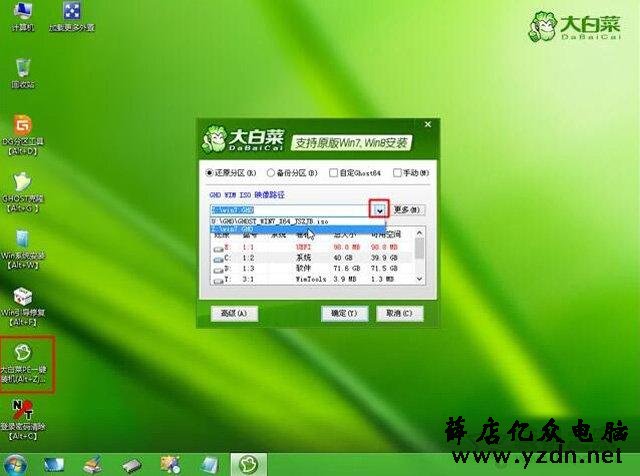Tick the manual (M) checkbox

coord(397,173)
